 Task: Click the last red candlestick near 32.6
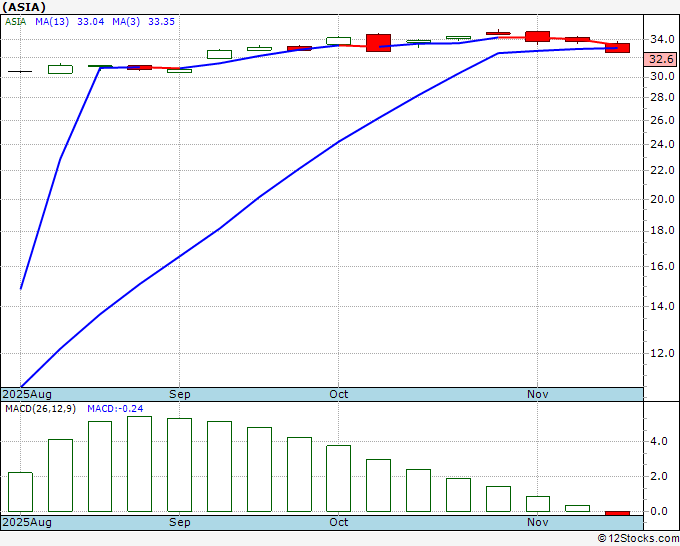pos(617,48)
